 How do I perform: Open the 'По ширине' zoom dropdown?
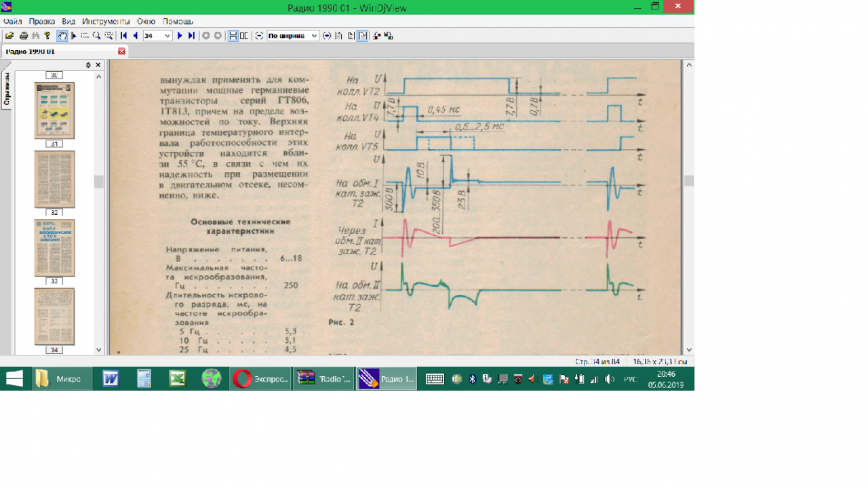(x=314, y=36)
